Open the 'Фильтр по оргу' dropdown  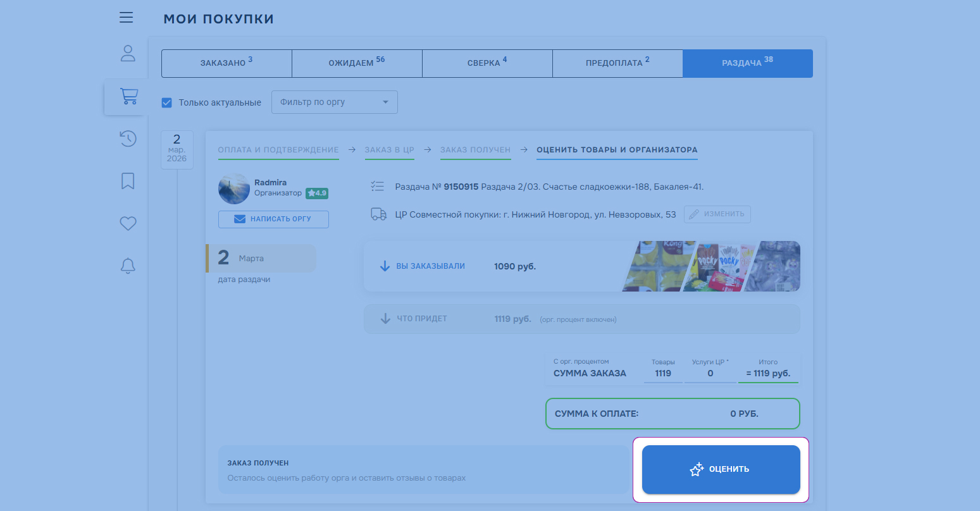point(334,102)
